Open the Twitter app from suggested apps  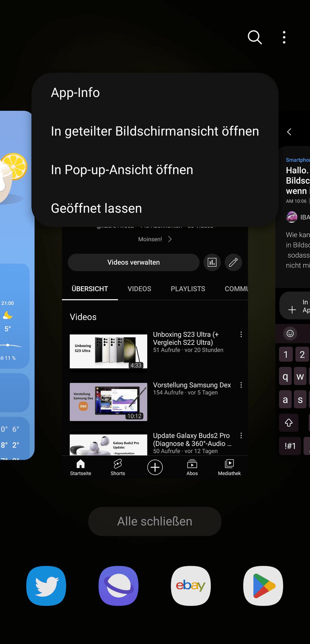point(46,586)
